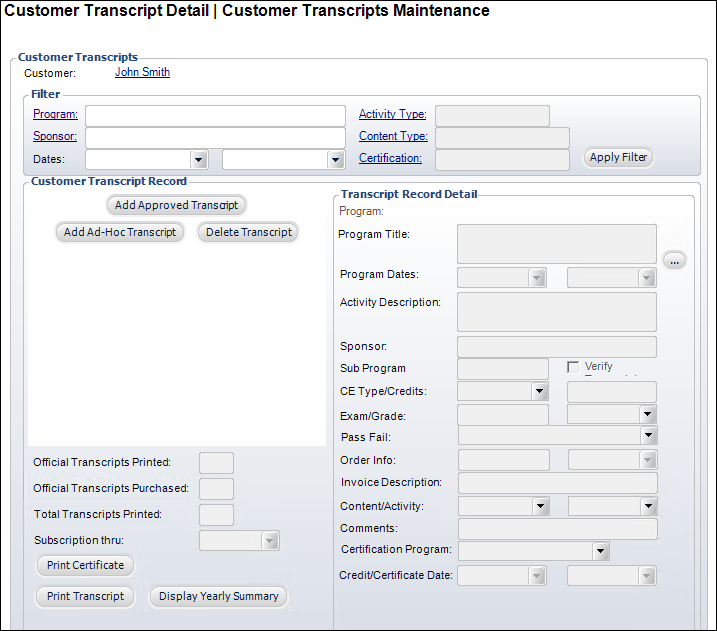Open the Certification lookup link
The width and height of the screenshot is (717, 631).
tap(390, 158)
